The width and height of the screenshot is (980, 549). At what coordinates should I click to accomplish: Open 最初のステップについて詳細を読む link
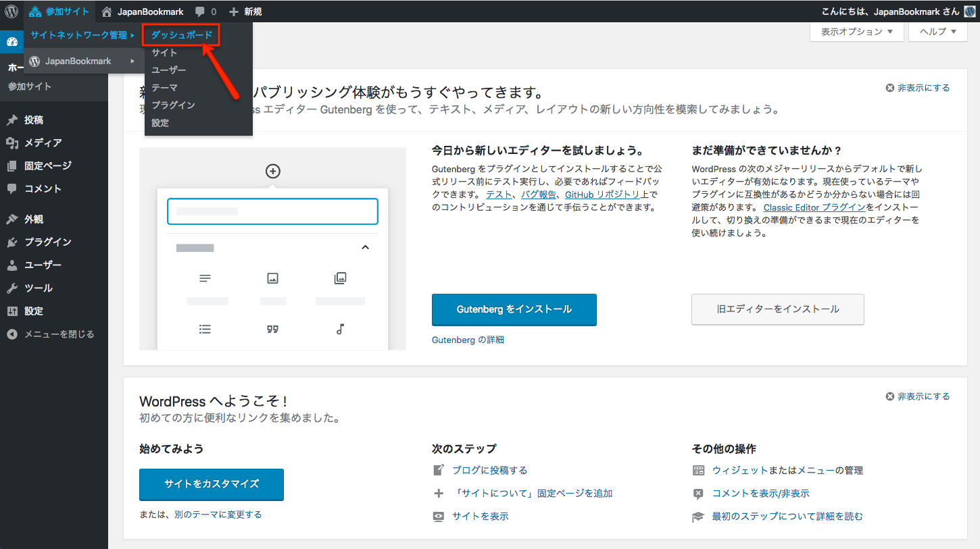(787, 517)
